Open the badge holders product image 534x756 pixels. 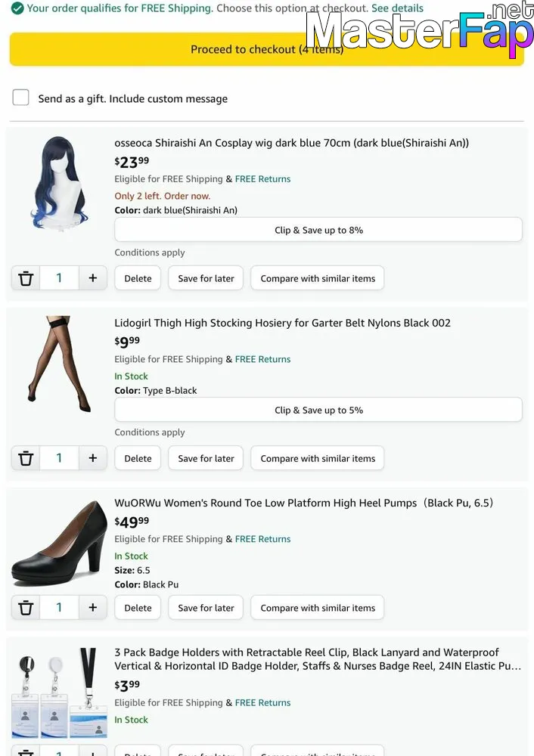[x=59, y=692]
